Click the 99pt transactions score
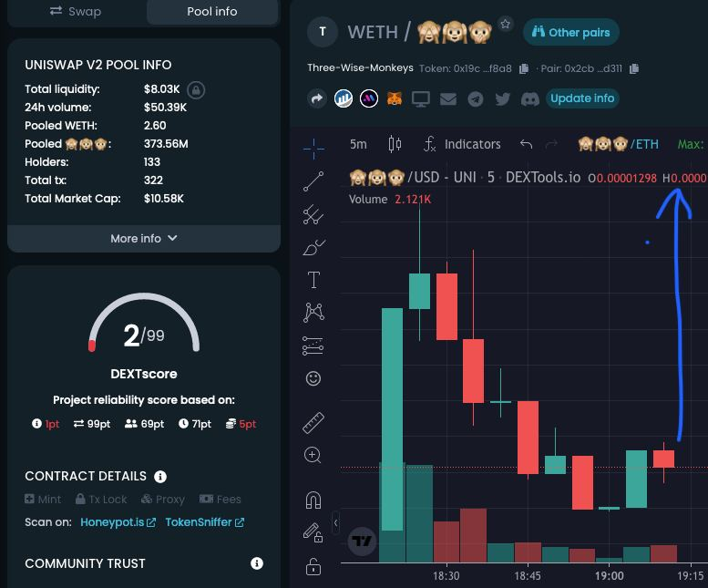The image size is (708, 588). [92, 424]
